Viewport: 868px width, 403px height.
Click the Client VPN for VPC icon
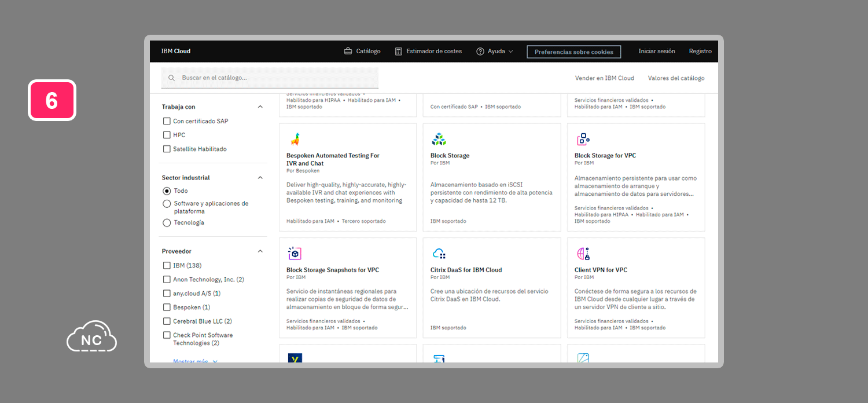583,254
